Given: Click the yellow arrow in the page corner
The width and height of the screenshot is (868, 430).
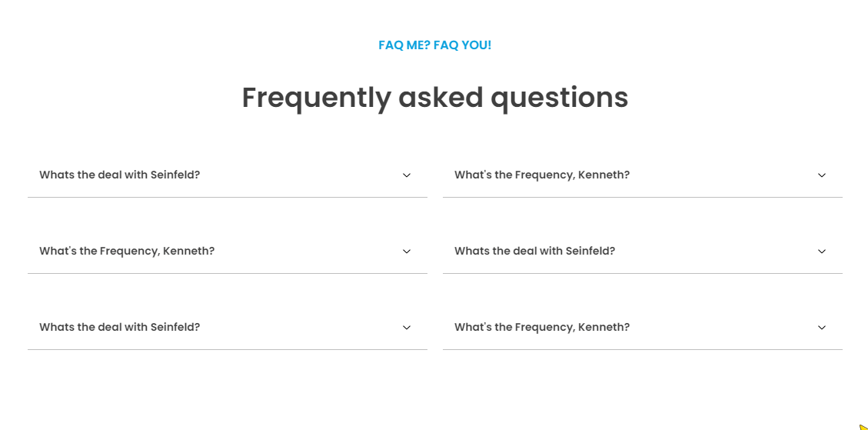Looking at the screenshot, I should pos(863,427).
